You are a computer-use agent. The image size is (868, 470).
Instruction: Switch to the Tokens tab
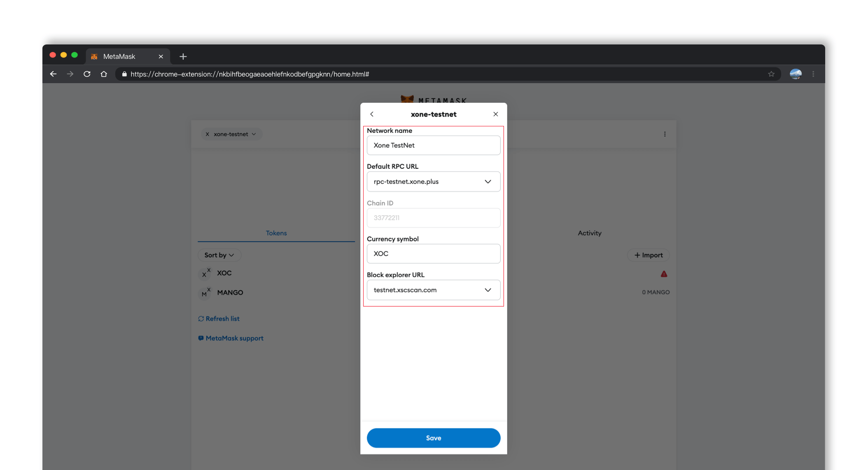276,233
